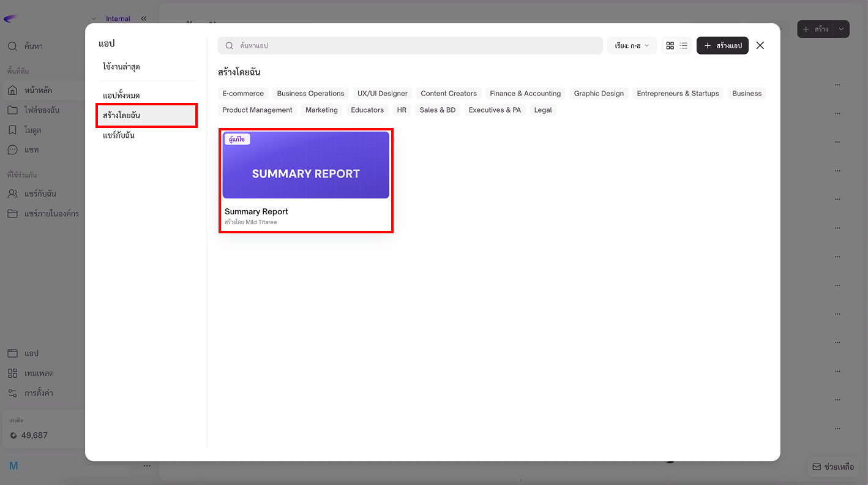Filter by E-commerce category tag
Screen dimensions: 868x485
[x=243, y=94]
